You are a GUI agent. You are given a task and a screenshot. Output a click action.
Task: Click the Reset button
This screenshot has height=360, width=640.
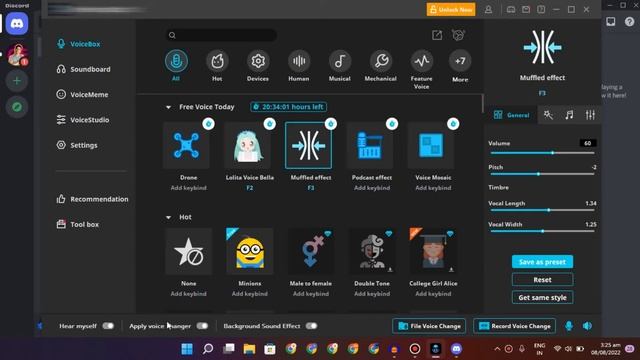point(542,280)
